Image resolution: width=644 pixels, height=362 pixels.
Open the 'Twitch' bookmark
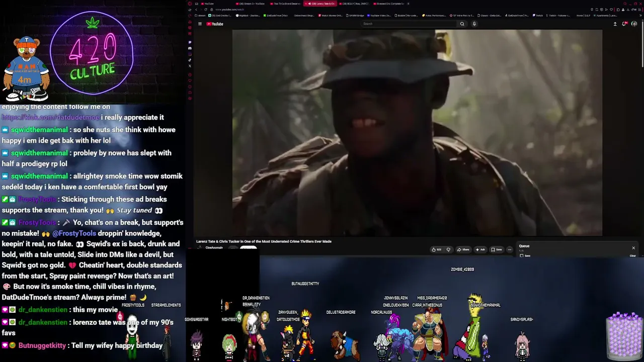[x=538, y=16]
